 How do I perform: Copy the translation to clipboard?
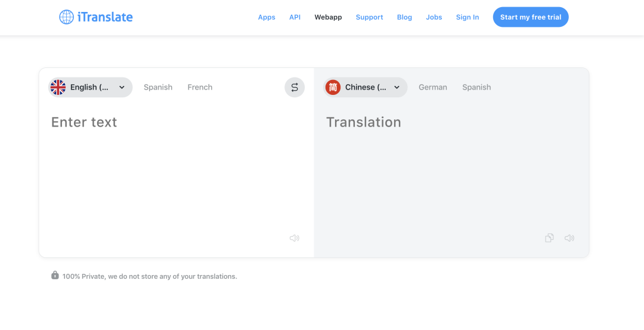[x=549, y=238]
